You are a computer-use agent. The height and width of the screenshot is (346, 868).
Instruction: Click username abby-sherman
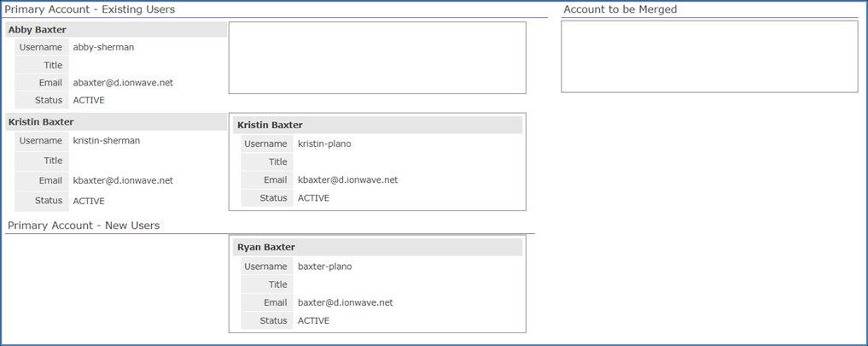(x=103, y=47)
